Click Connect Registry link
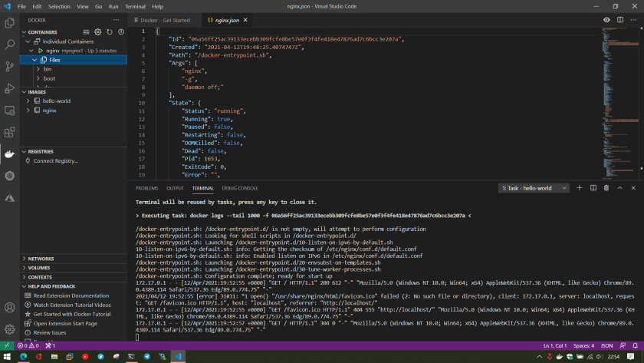Viewport: 644px width, 363px height. pos(55,160)
